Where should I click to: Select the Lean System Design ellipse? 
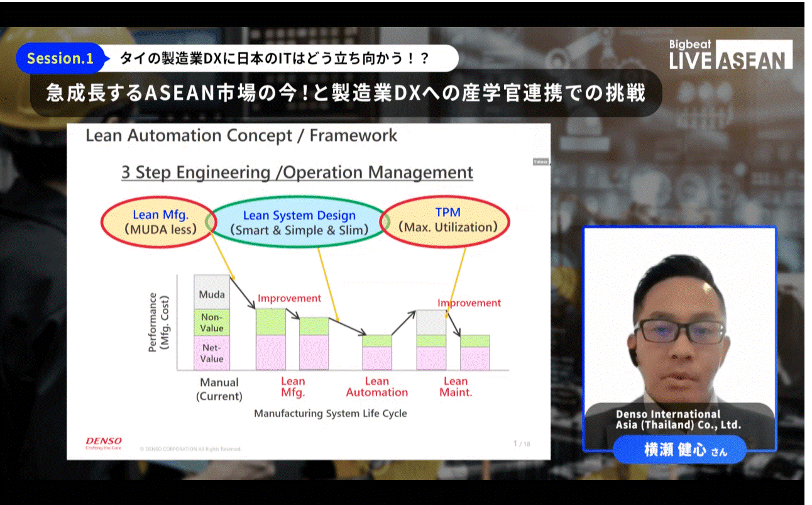pos(299,223)
